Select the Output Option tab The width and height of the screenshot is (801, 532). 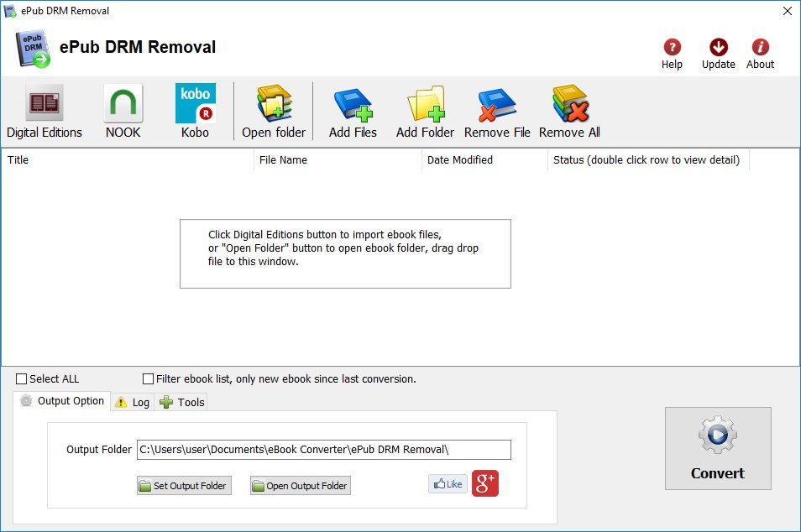(62, 401)
